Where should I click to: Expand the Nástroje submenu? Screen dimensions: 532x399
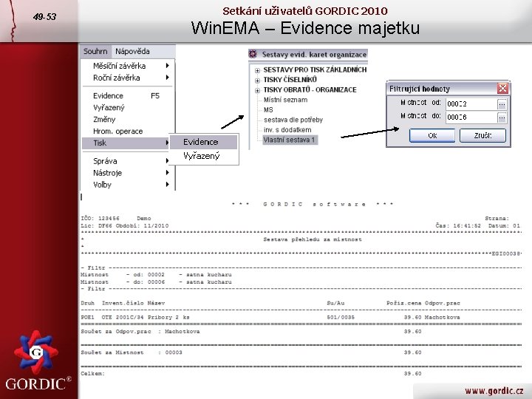tap(129, 173)
